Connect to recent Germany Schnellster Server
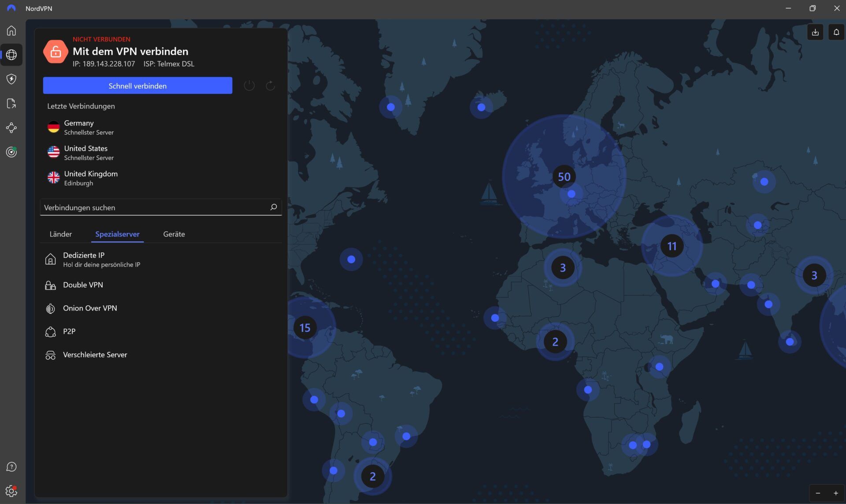Viewport: 846px width, 504px height. tap(161, 127)
